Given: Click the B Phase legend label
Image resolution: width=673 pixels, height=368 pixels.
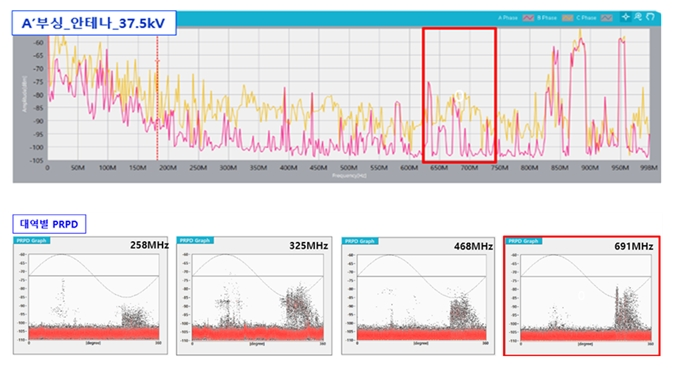Looking at the screenshot, I should click(547, 18).
